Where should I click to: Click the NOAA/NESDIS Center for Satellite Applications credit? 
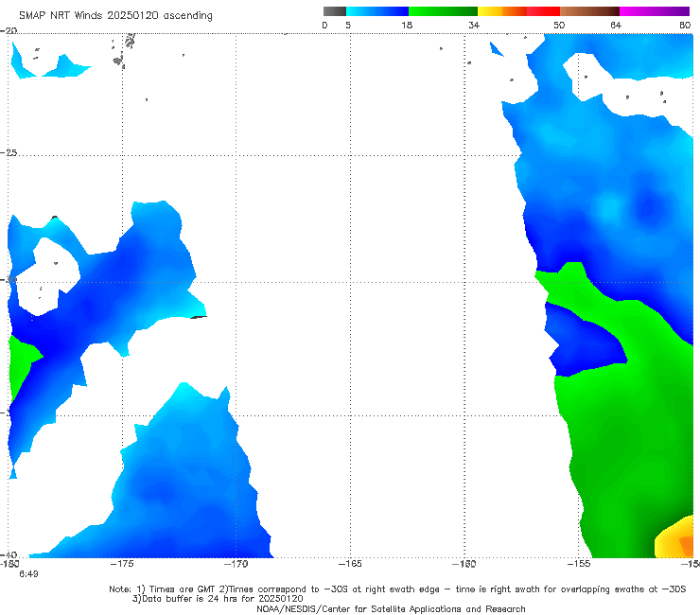coord(391,608)
